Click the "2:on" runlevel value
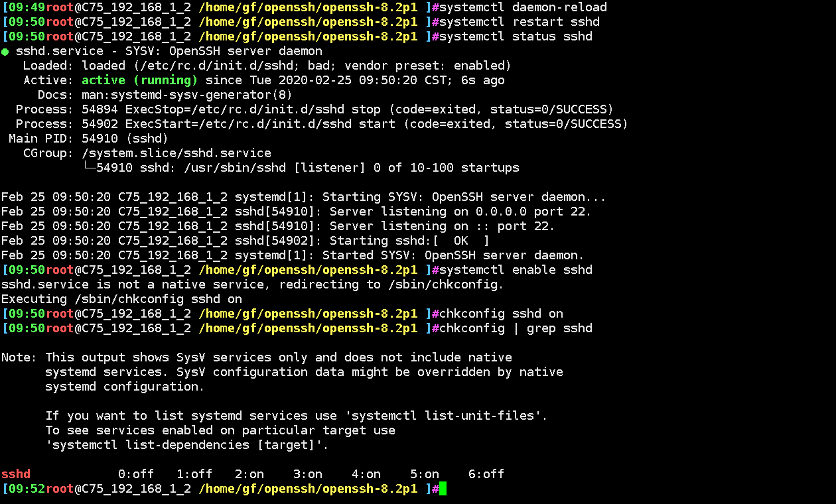Screen dimensions: 836x504 coord(249,474)
